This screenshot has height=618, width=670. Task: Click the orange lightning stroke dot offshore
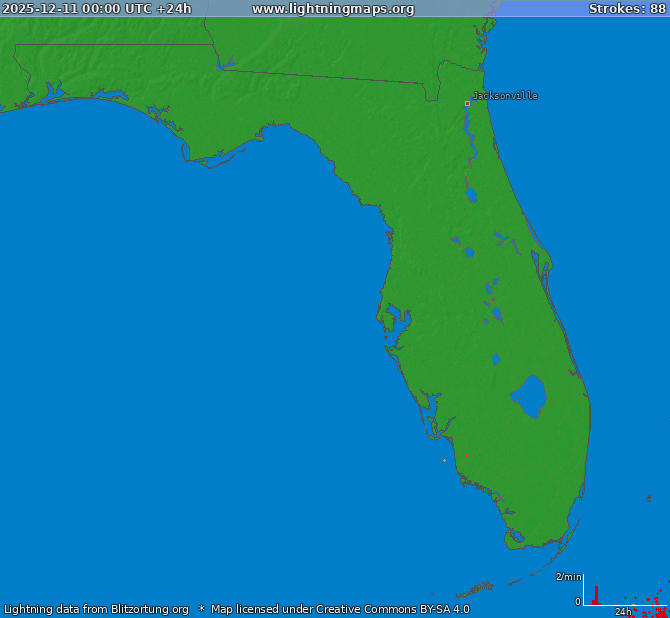point(444,460)
